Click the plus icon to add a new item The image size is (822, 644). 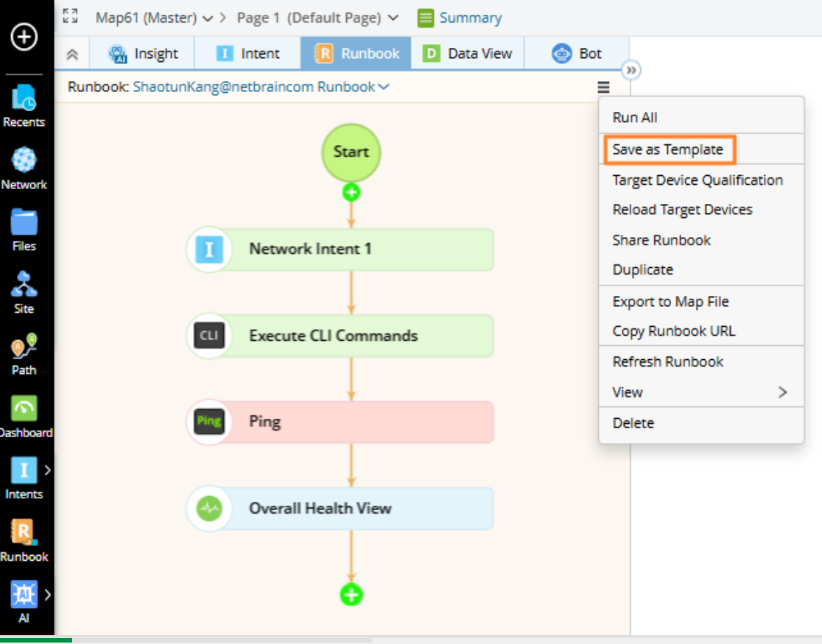24,37
